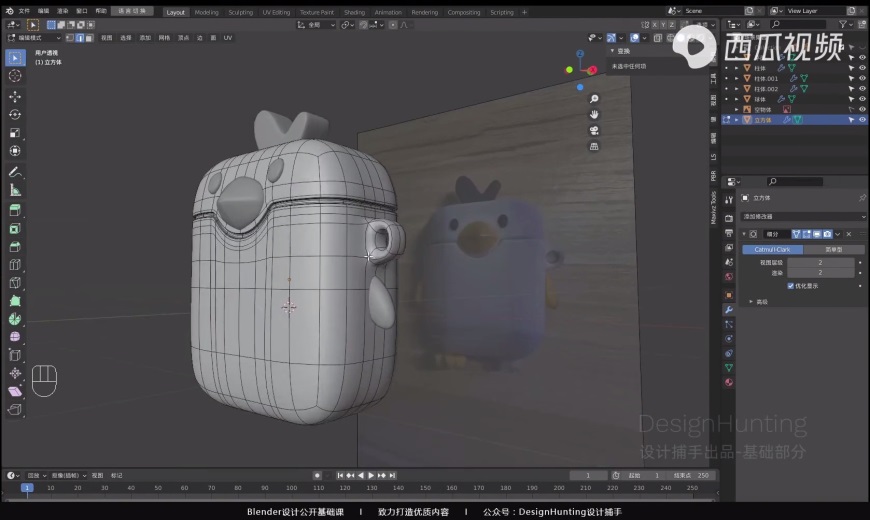Open the 文件 menu
Screen dimensions: 870x520
pyautogui.click(x=24, y=11)
